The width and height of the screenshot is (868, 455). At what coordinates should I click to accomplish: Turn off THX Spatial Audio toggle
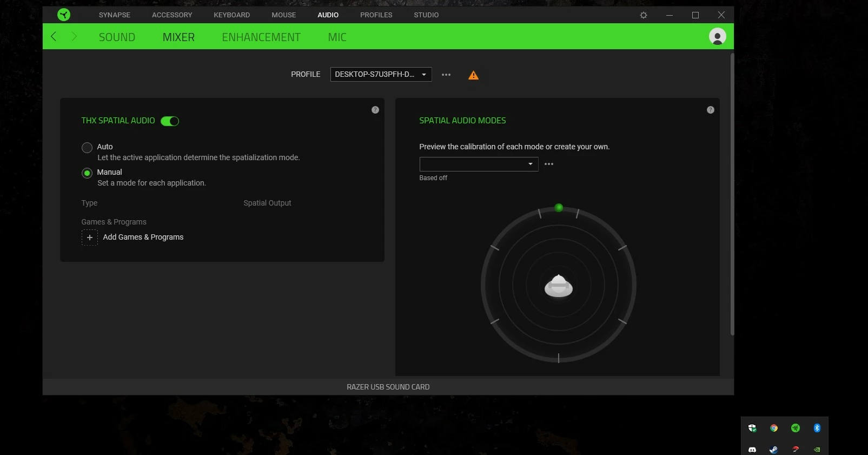pyautogui.click(x=170, y=121)
